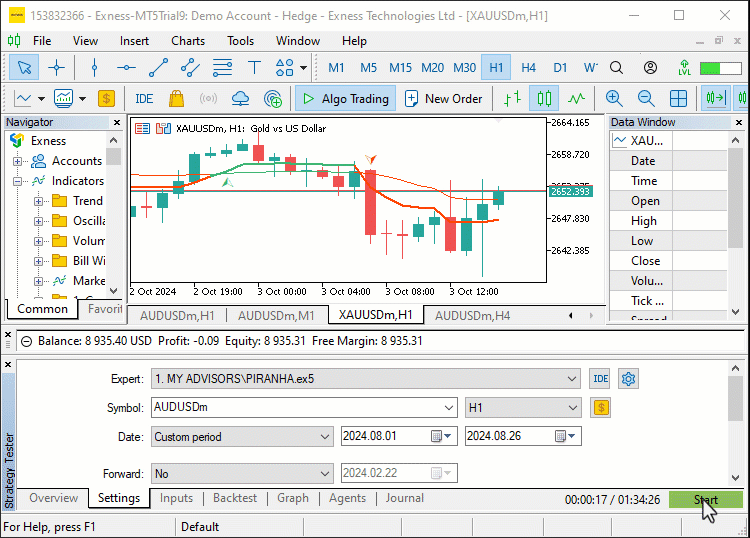This screenshot has width=750, height=538.
Task: Open the Backtest tab
Action: click(235, 498)
